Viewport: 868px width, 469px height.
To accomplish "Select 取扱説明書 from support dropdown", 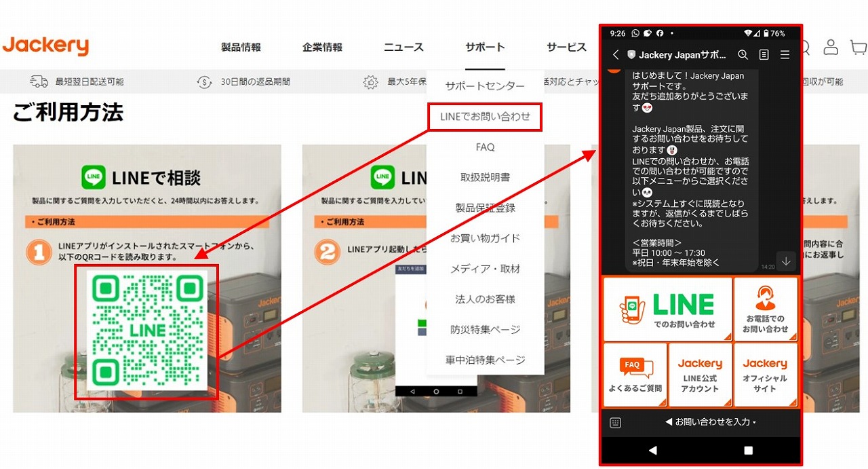I will click(x=485, y=178).
